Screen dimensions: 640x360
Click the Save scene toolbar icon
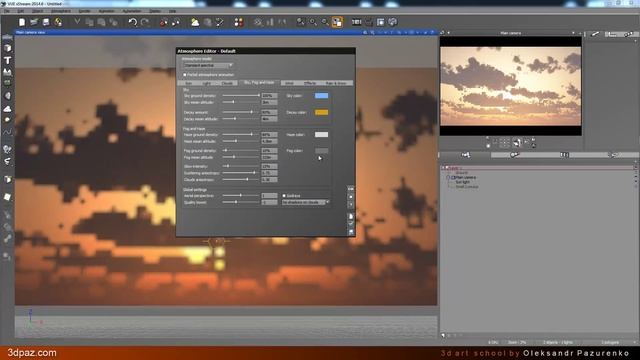coord(46,22)
